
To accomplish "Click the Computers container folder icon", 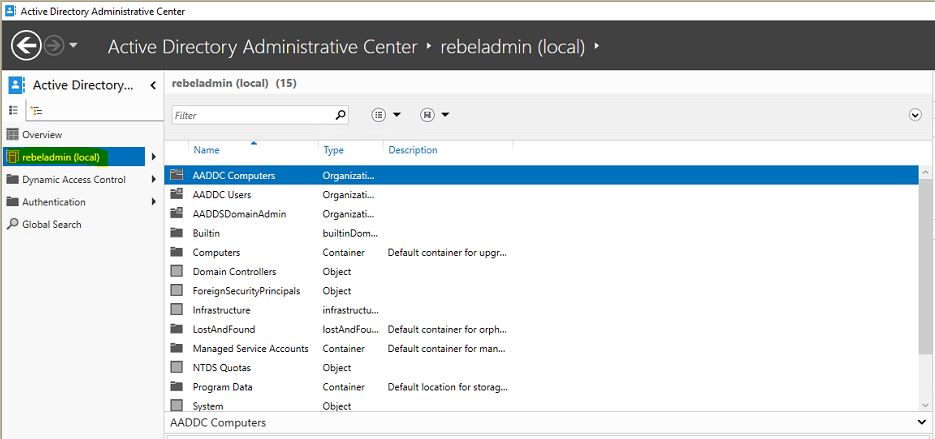I will click(176, 252).
